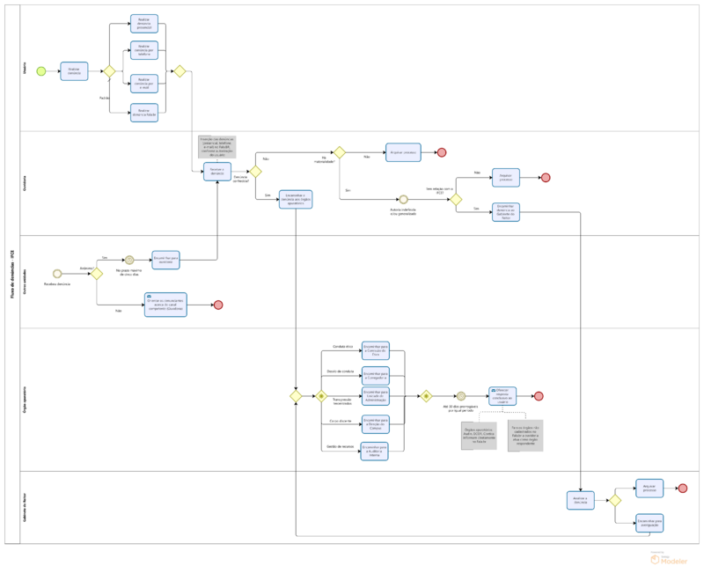Select the 'Realizar denúncia presencial' task box
The width and height of the screenshot is (704, 588).
coord(144,23)
